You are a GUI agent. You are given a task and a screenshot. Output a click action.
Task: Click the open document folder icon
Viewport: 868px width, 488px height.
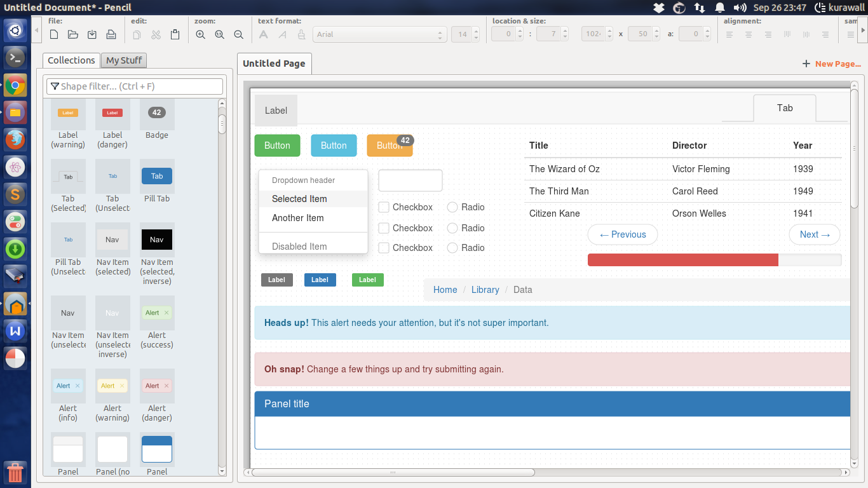[x=73, y=34]
